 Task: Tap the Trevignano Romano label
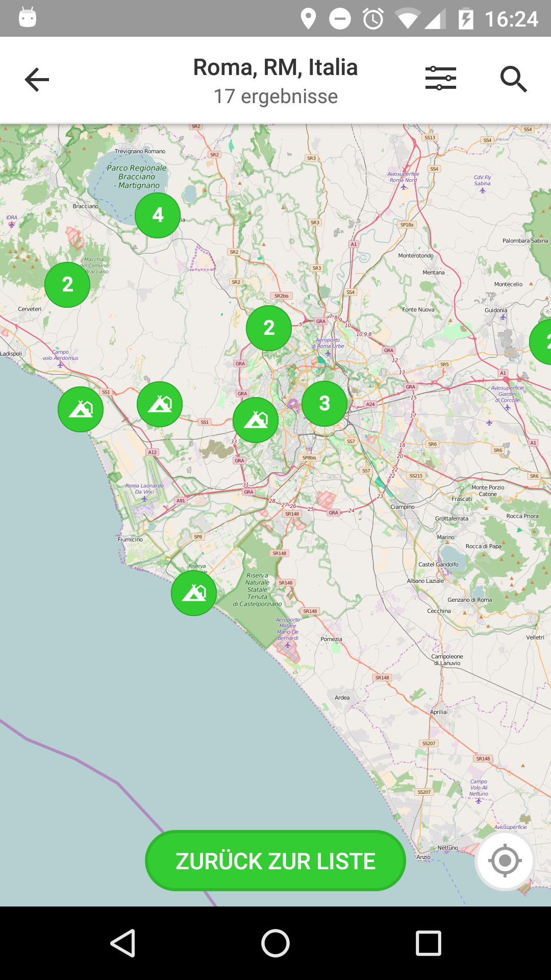pyautogui.click(x=140, y=152)
